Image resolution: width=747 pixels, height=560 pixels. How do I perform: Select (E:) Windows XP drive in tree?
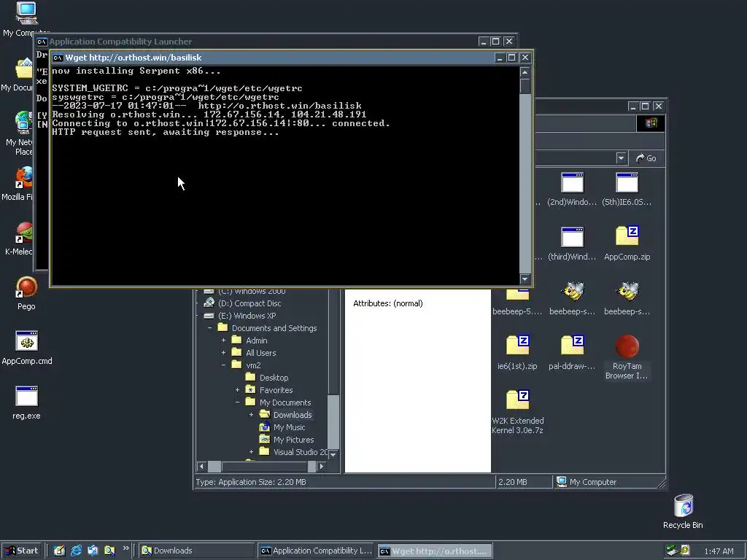tap(247, 316)
